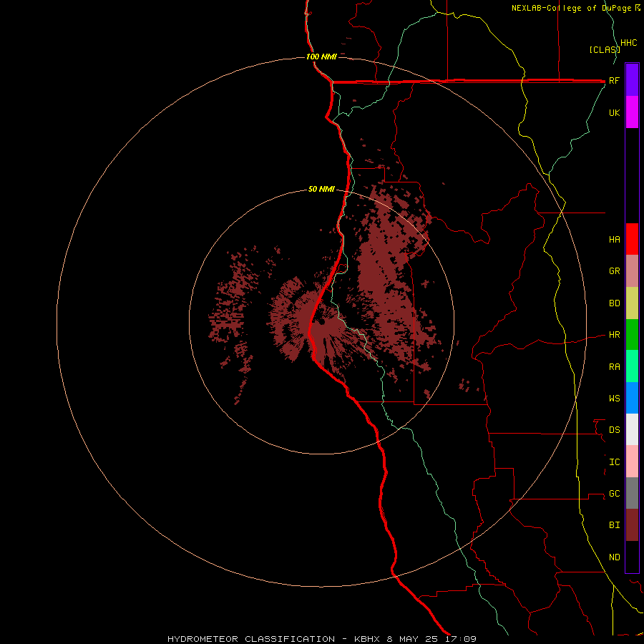Click the WS legend label
Screen dimensions: 644x644
(614, 398)
